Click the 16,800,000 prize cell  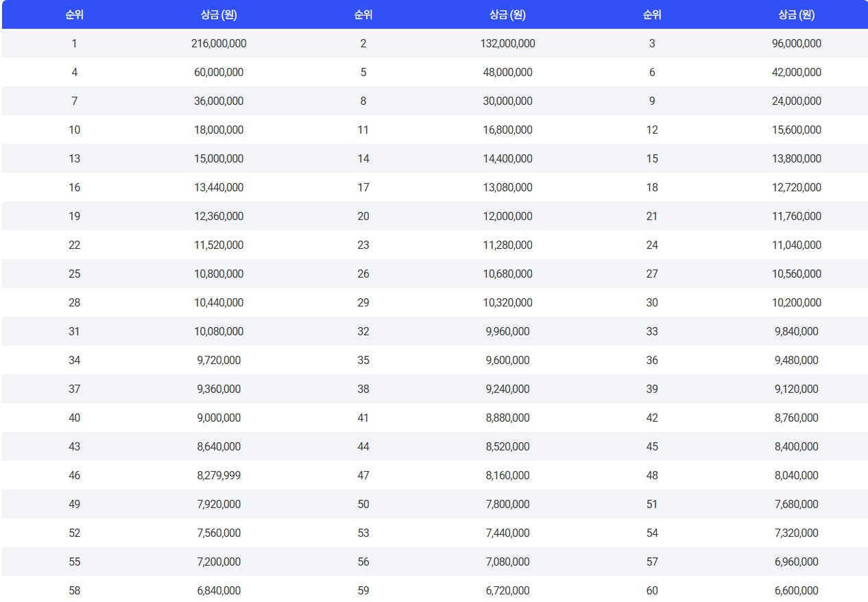[x=508, y=130]
